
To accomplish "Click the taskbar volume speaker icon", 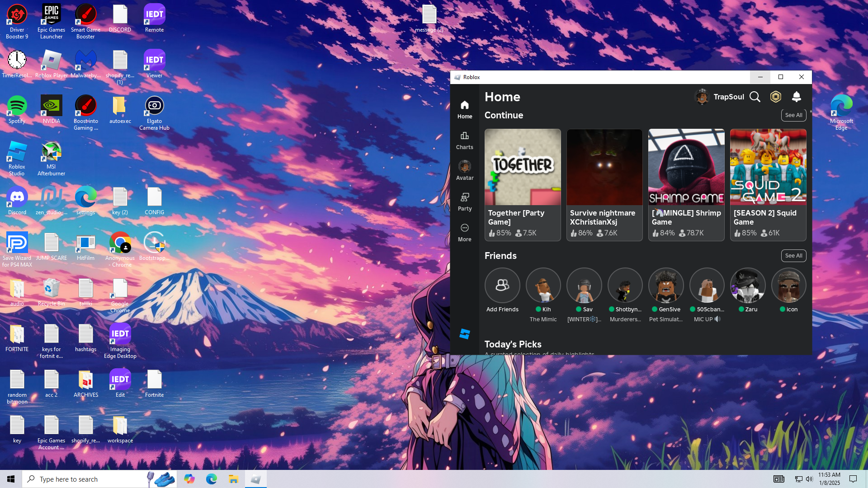I will tap(809, 479).
